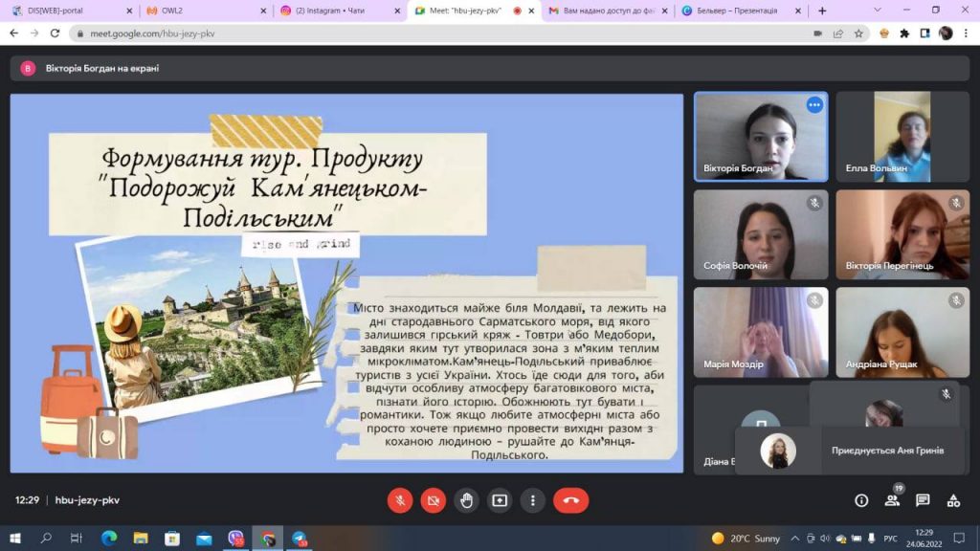Raise hand in the meeting
This screenshot has height=551, width=980.
[466, 500]
